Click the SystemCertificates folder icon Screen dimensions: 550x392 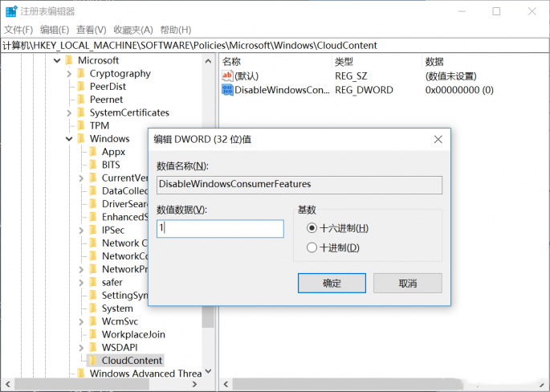[x=81, y=112]
